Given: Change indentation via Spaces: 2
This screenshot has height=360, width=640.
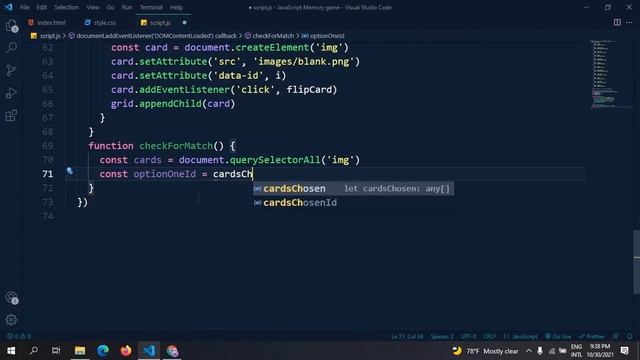Looking at the screenshot, I should click(x=442, y=336).
